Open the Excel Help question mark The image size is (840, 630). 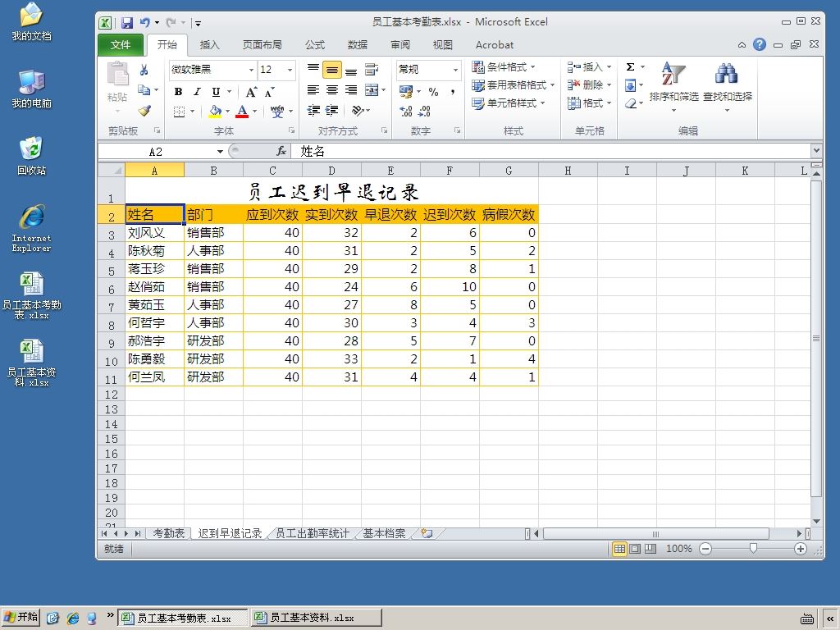(x=759, y=44)
